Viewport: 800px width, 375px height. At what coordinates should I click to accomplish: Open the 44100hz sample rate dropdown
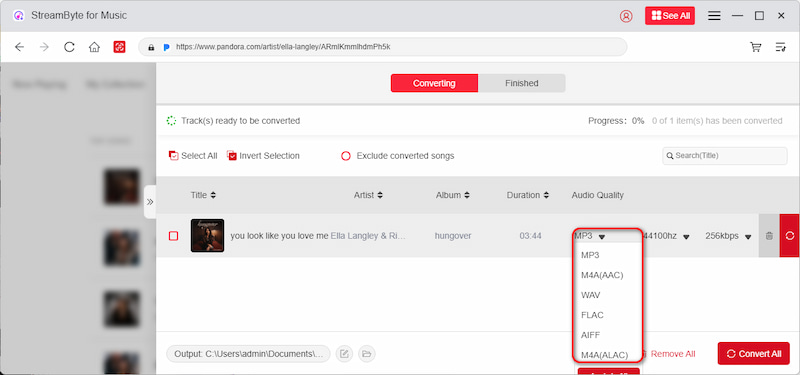tap(667, 236)
